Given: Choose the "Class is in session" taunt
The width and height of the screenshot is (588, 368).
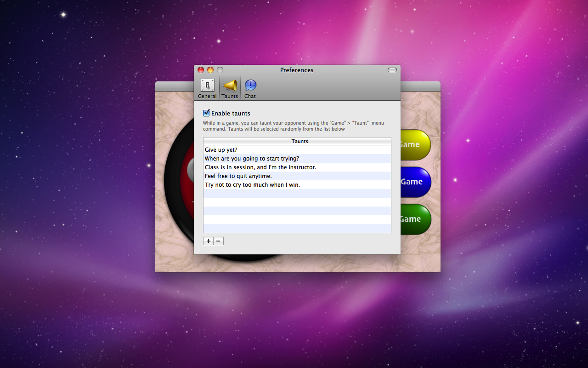Looking at the screenshot, I should [260, 167].
